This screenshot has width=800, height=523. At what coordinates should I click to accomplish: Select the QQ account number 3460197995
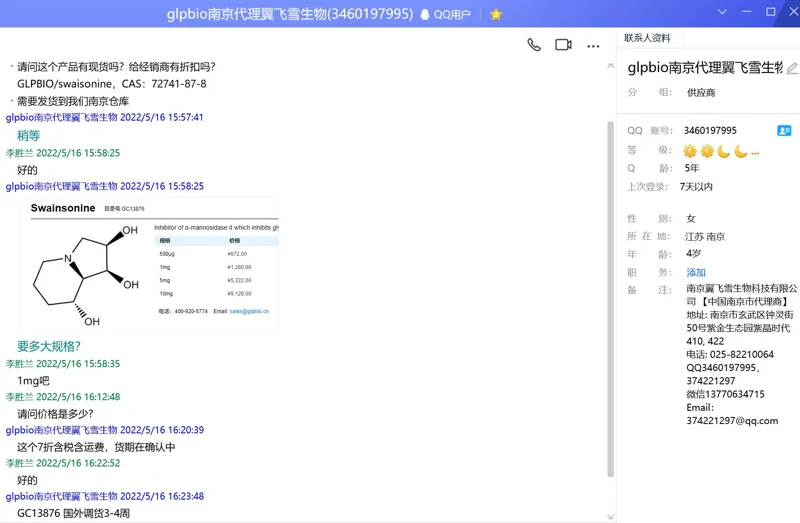point(710,131)
